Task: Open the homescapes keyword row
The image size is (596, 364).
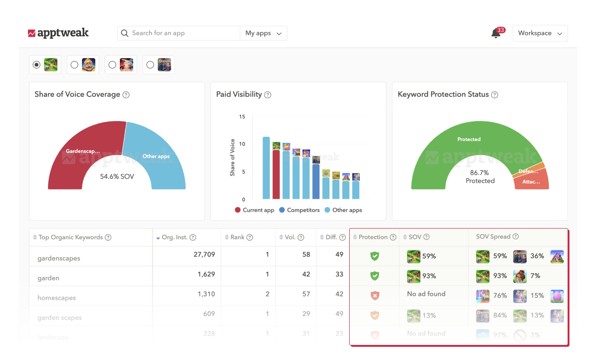Action: (x=56, y=298)
